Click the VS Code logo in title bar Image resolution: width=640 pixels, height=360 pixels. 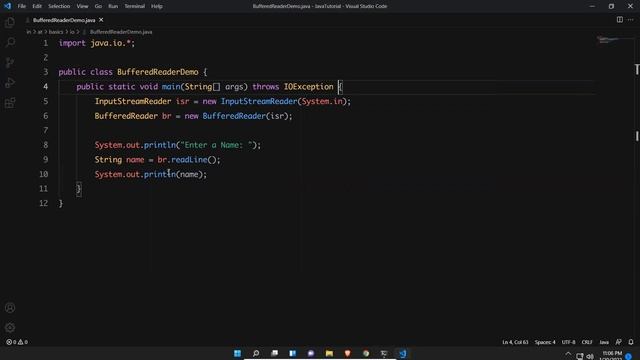7,6
